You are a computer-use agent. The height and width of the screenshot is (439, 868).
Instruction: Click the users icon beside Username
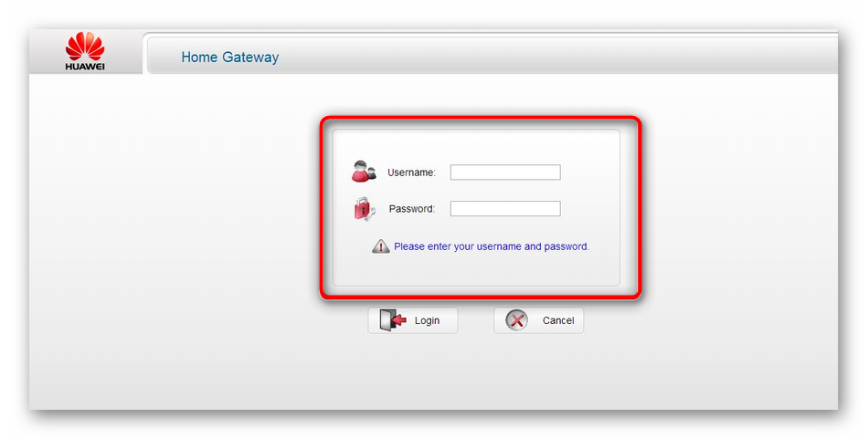pyautogui.click(x=364, y=172)
